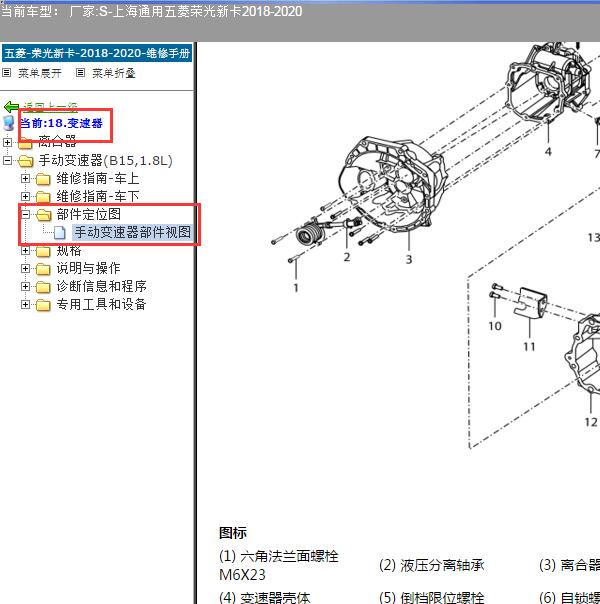Click legend entry (2) 液压分离轴承

[431, 565]
